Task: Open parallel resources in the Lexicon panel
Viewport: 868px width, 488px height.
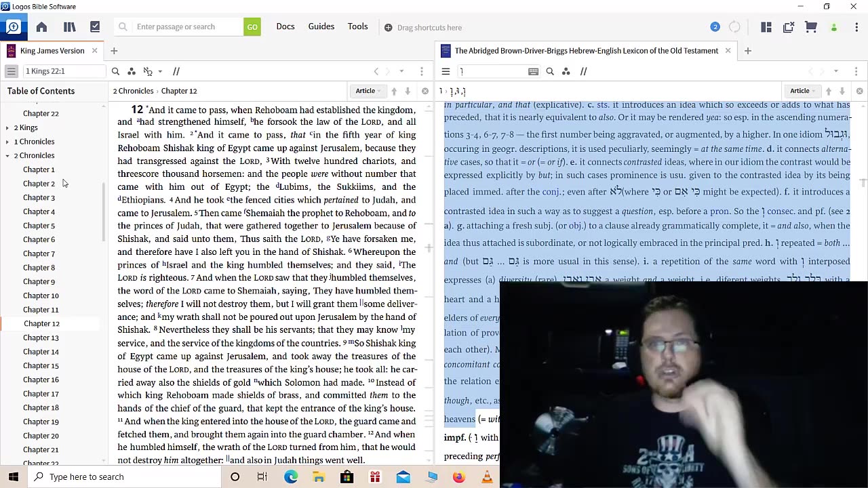Action: point(583,71)
